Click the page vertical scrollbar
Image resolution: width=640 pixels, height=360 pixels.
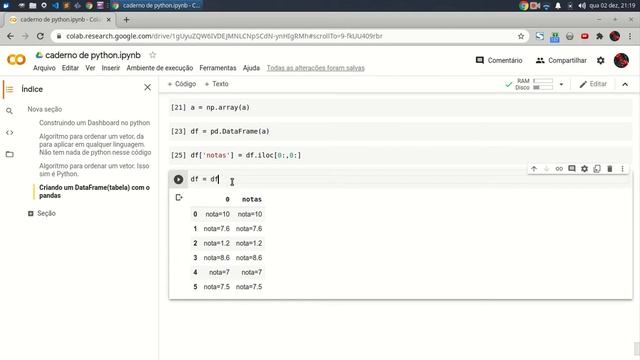pos(636,348)
